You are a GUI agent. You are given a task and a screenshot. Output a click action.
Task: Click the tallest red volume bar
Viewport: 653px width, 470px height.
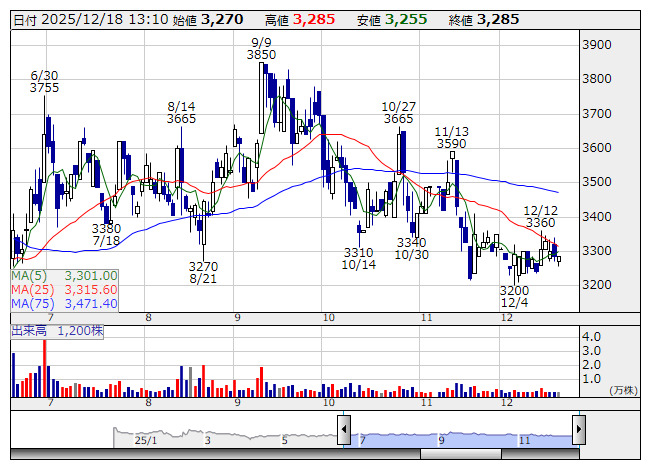coord(45,368)
